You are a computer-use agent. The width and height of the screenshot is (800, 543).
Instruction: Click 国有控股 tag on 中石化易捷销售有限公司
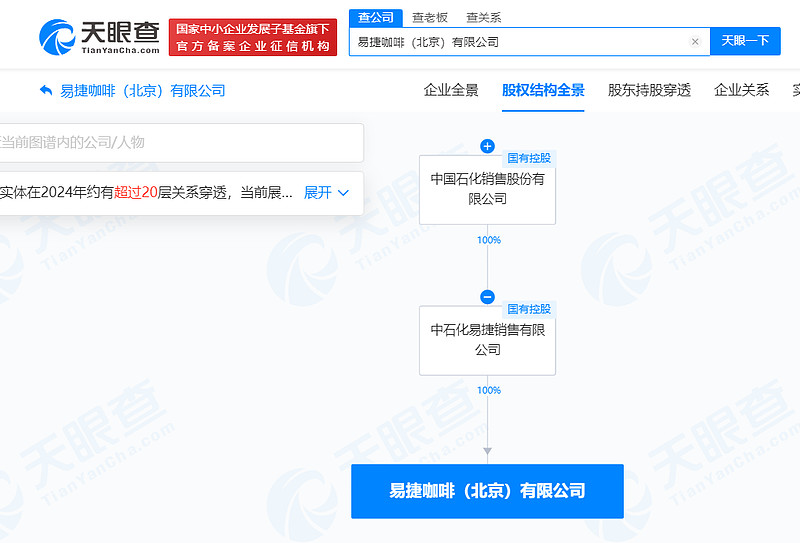click(529, 309)
